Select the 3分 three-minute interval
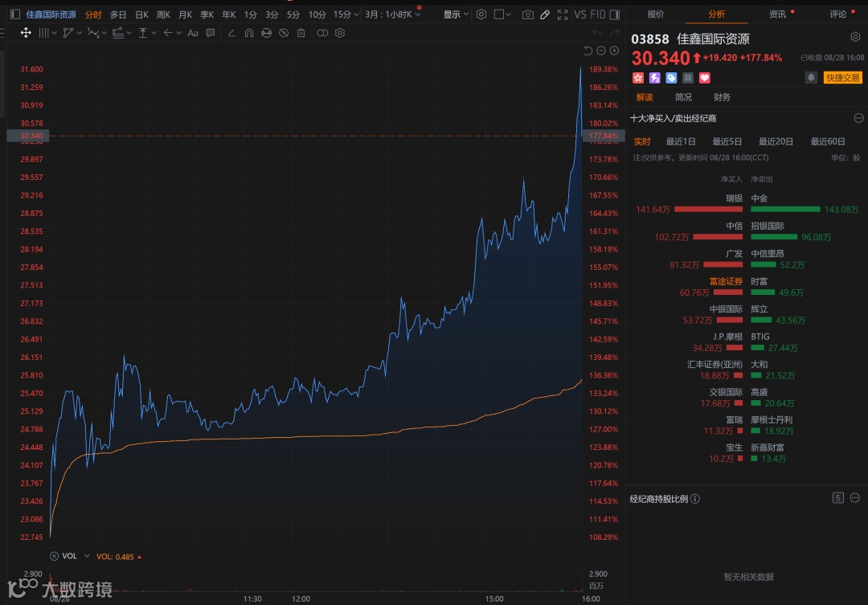Screen dimensions: 868x605 (272, 14)
